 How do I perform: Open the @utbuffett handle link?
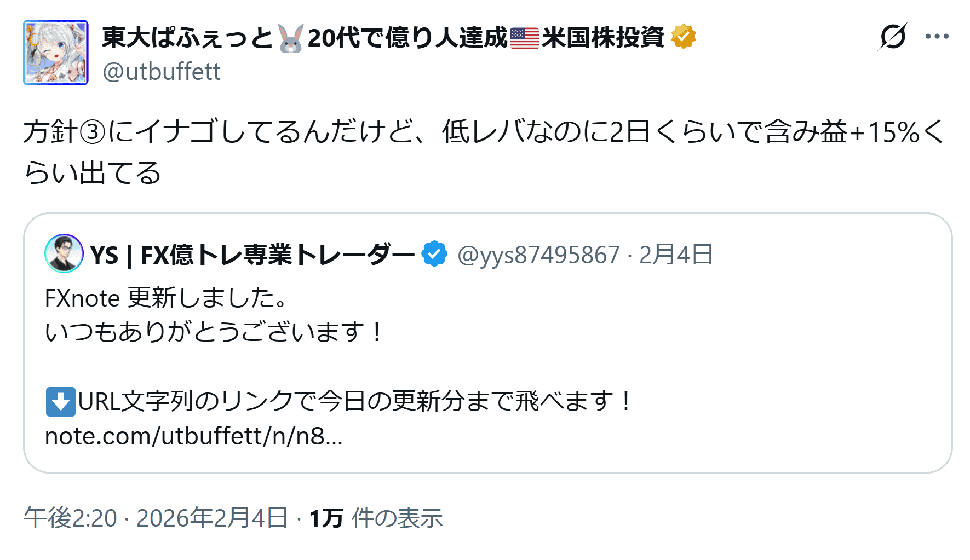[162, 72]
